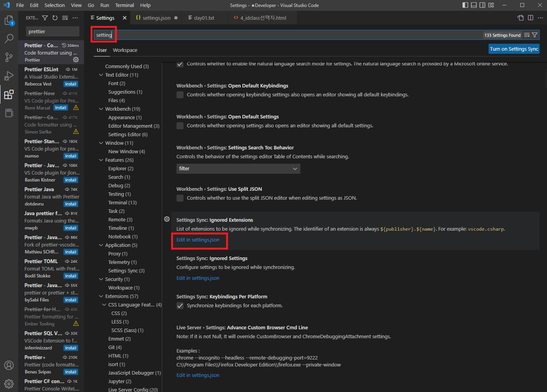547x392 pixels.
Task: Select Terminal (13) in settings tree
Action: tap(122, 203)
